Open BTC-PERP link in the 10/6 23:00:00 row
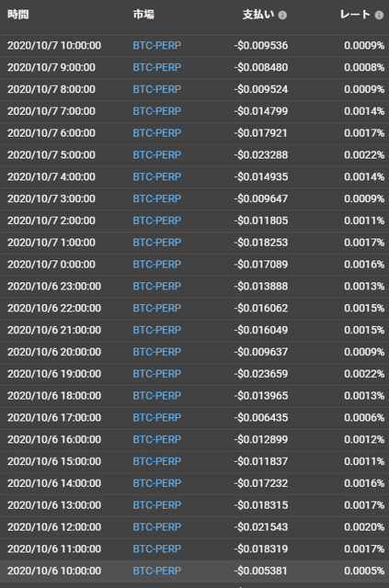389x588 pixels. click(x=157, y=286)
